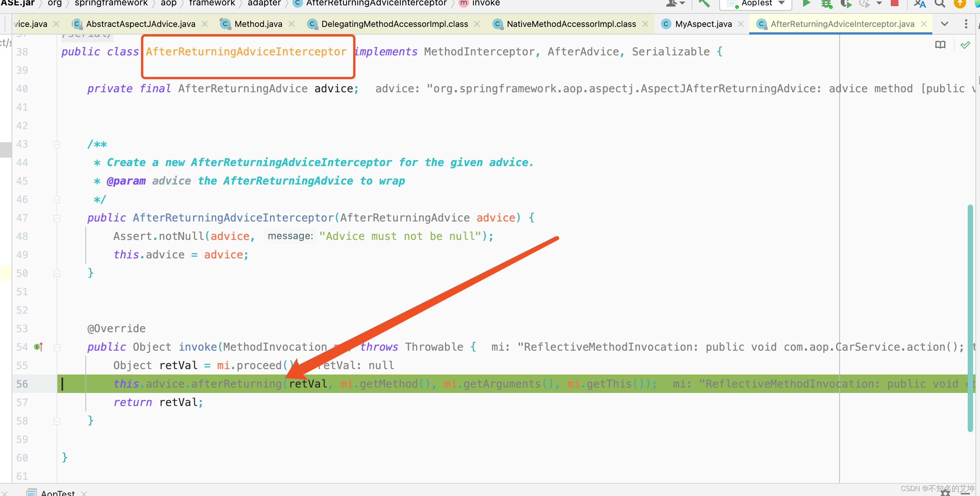Click the 'invoke' method breadcrumb
The image size is (980, 496).
point(480,3)
